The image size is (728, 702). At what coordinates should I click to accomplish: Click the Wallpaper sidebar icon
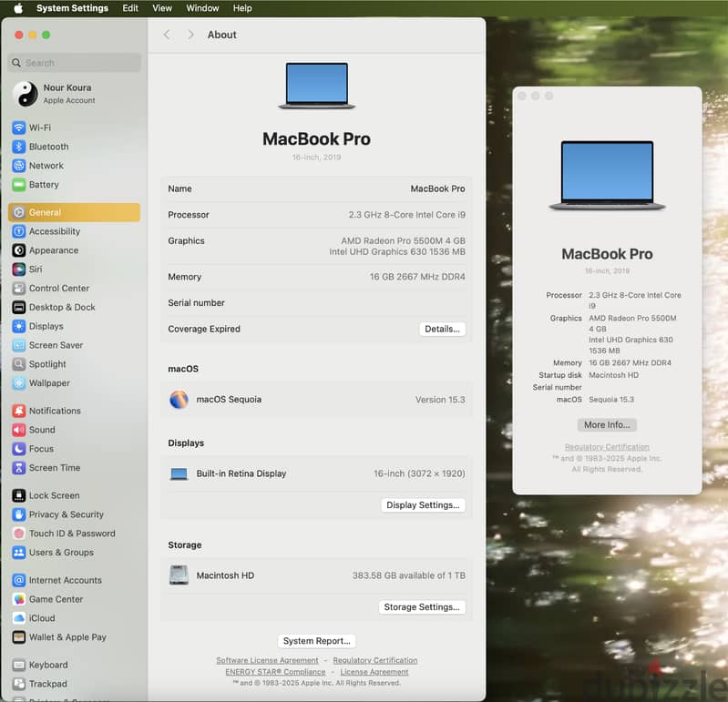[18, 383]
